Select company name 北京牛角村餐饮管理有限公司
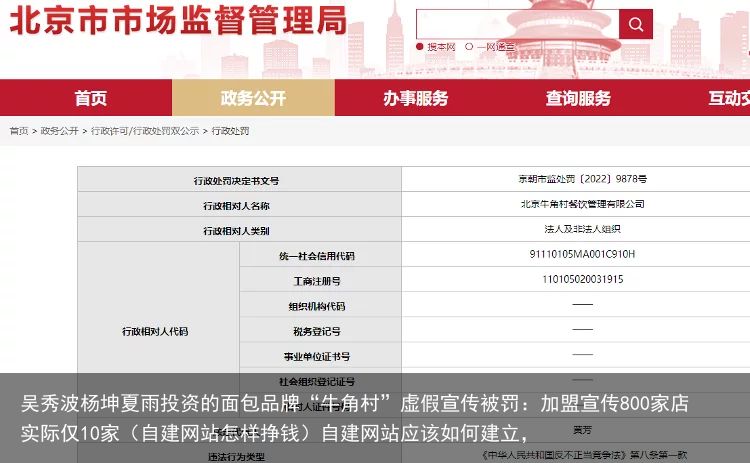750x463 pixels. point(583,204)
